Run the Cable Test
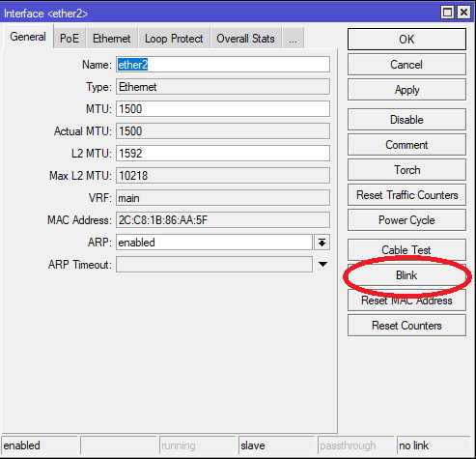Screen dimensions: 476x459 pos(406,249)
